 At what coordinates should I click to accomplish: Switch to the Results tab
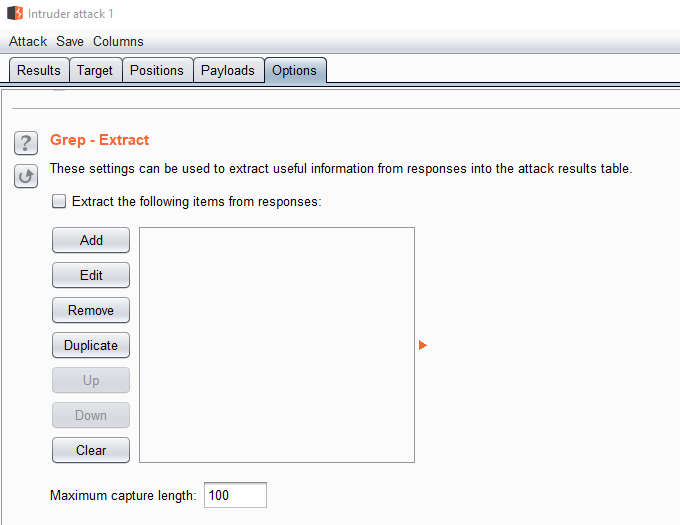pyautogui.click(x=39, y=70)
